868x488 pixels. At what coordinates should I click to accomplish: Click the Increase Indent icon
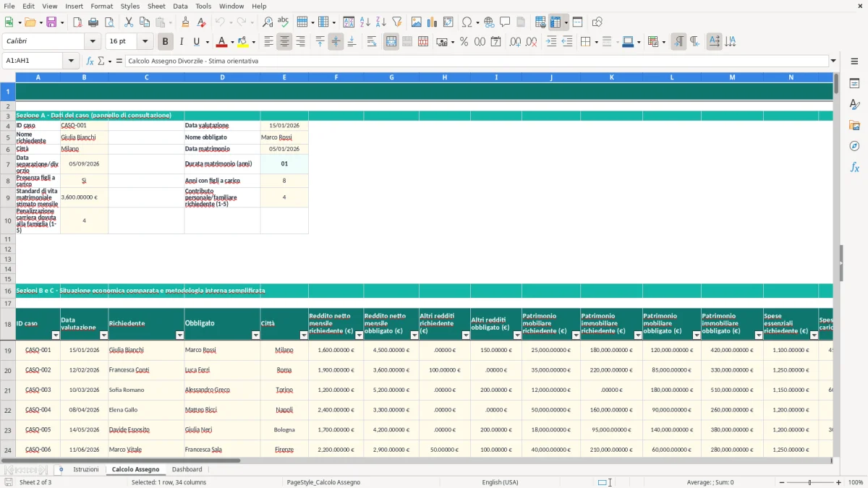click(551, 42)
